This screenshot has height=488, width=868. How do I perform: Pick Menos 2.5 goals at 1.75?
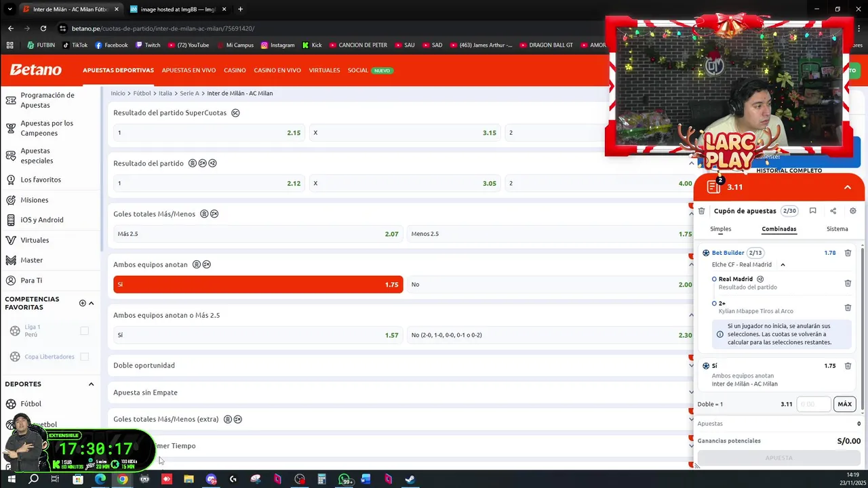point(551,234)
